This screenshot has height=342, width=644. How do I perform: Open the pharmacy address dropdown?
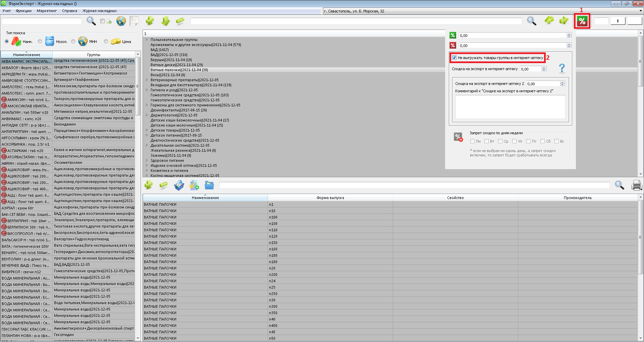click(x=640, y=11)
